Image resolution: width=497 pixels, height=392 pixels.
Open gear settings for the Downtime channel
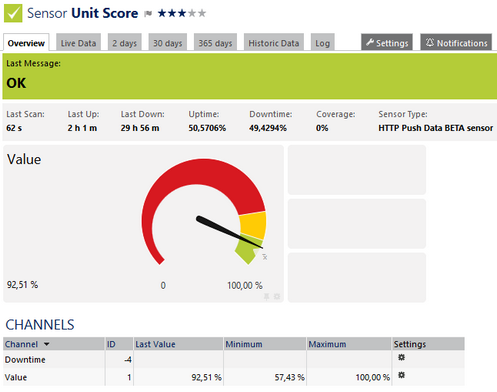click(x=401, y=357)
